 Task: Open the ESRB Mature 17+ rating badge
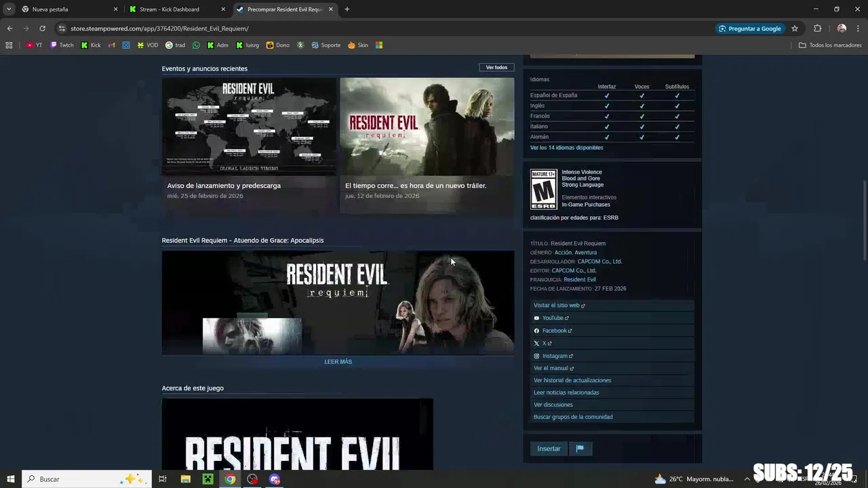pyautogui.click(x=543, y=189)
